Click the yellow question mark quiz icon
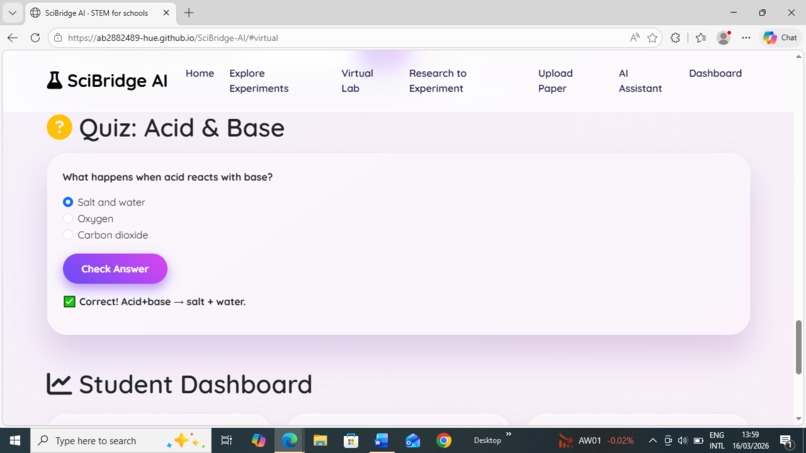Viewport: 806px width, 453px height. [59, 127]
